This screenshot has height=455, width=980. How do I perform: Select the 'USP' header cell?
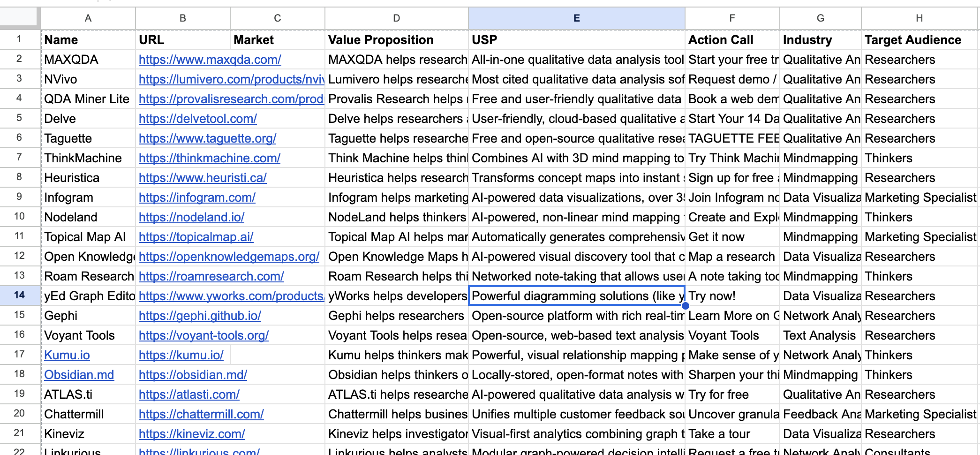[x=576, y=40]
